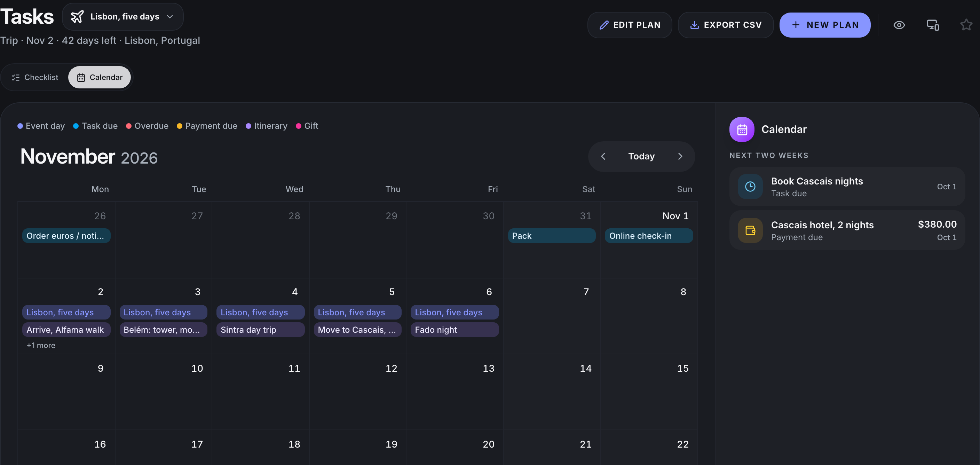Click the Next Two Weeks heading
Image resolution: width=980 pixels, height=465 pixels.
click(x=769, y=155)
